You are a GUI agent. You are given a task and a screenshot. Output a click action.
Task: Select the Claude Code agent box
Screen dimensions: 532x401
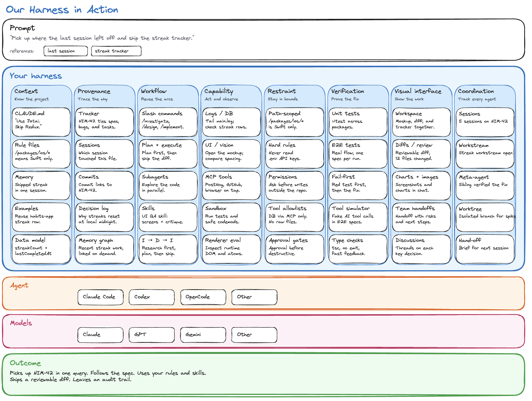101,297
